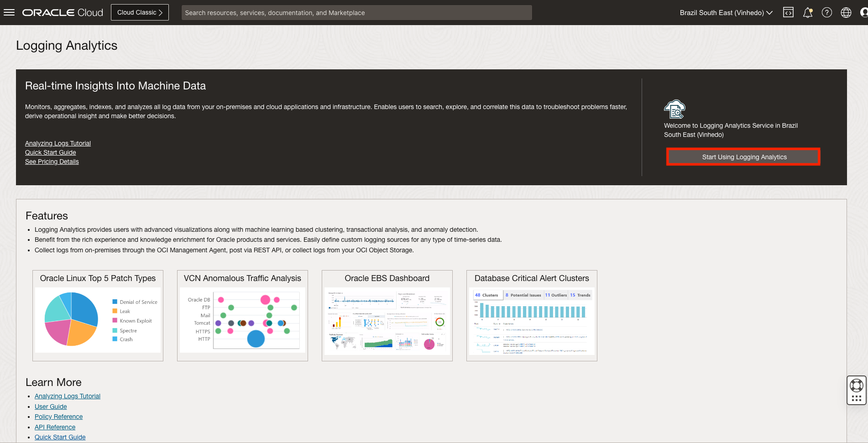Click the search resources input field
This screenshot has width=868, height=443.
356,12
